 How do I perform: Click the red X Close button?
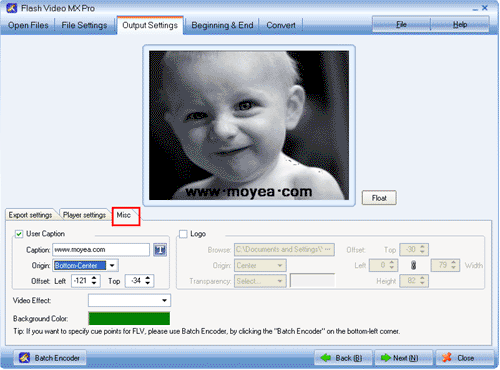(x=464, y=358)
